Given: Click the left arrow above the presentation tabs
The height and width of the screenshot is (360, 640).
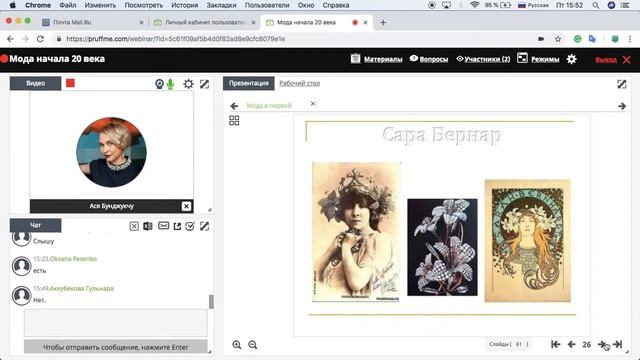Looking at the screenshot, I should (234, 106).
